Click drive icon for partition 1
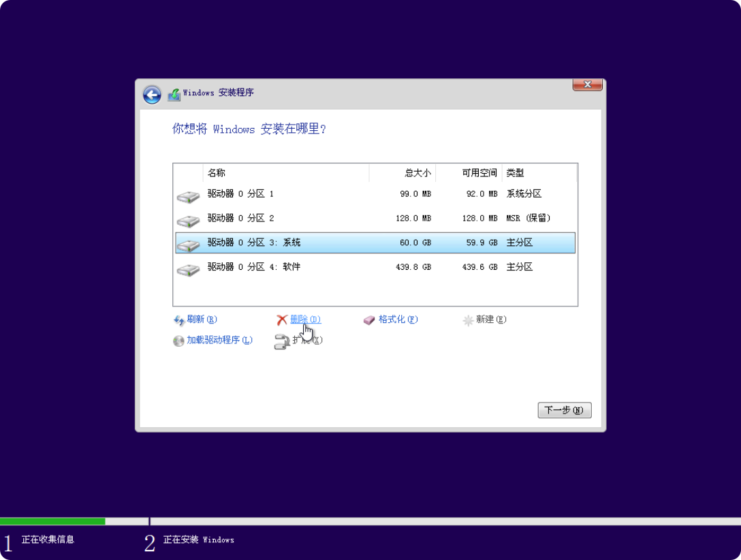Viewport: 741px width, 560px height. pos(188,197)
